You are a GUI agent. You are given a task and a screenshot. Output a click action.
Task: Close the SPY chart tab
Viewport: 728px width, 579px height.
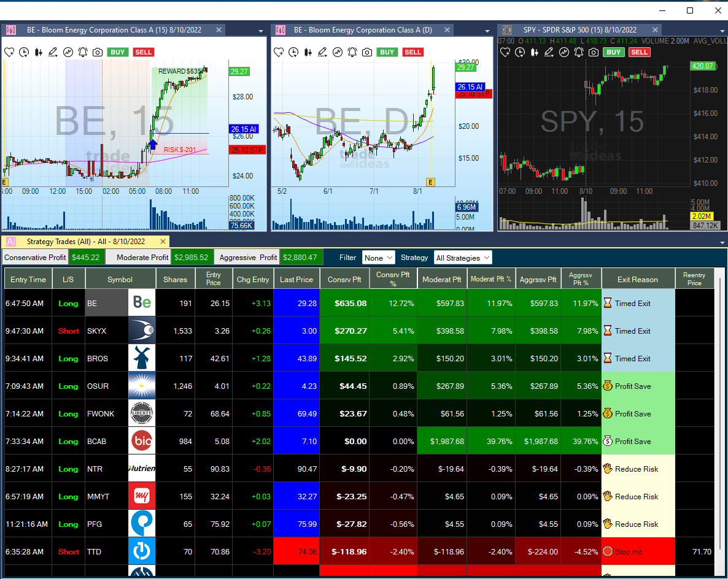point(655,29)
